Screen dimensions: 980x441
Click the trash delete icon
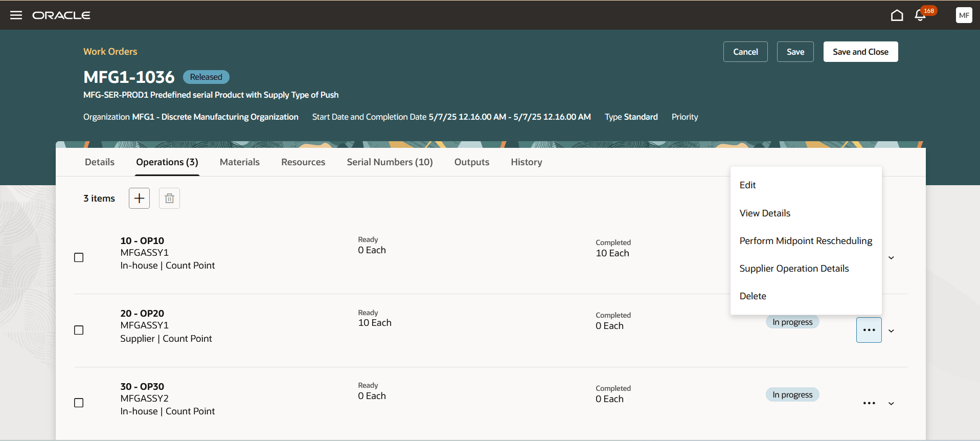[169, 198]
